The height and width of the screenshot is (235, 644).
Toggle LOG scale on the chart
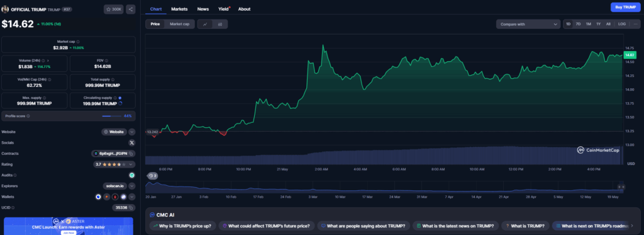coord(622,24)
